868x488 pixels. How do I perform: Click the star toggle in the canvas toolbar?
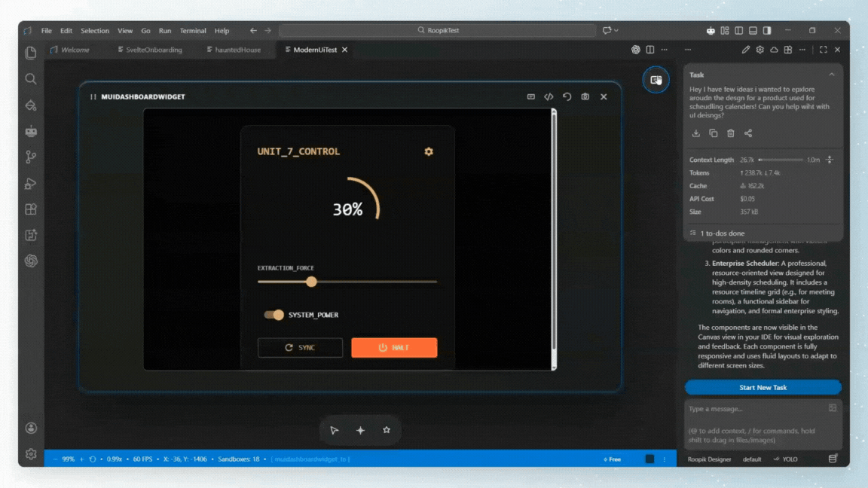(x=387, y=430)
